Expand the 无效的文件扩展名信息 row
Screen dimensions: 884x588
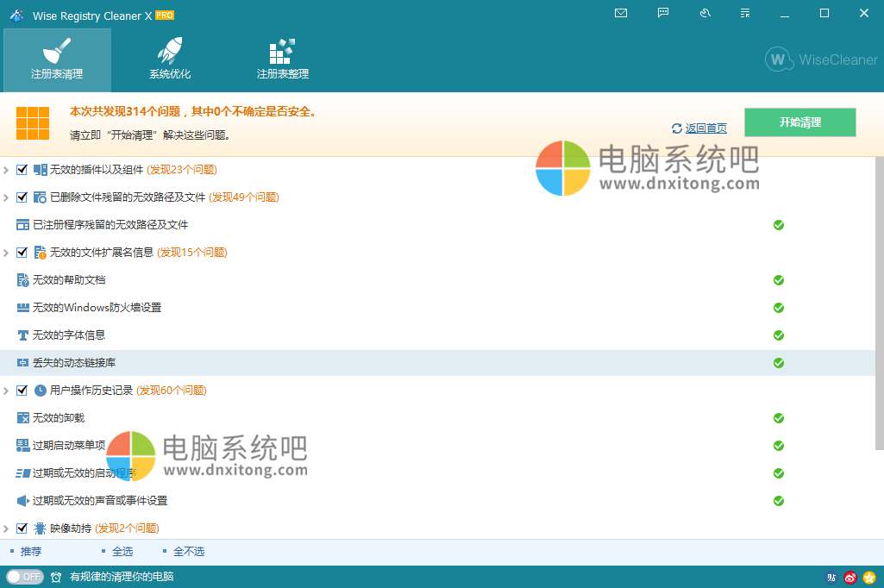coord(6,253)
